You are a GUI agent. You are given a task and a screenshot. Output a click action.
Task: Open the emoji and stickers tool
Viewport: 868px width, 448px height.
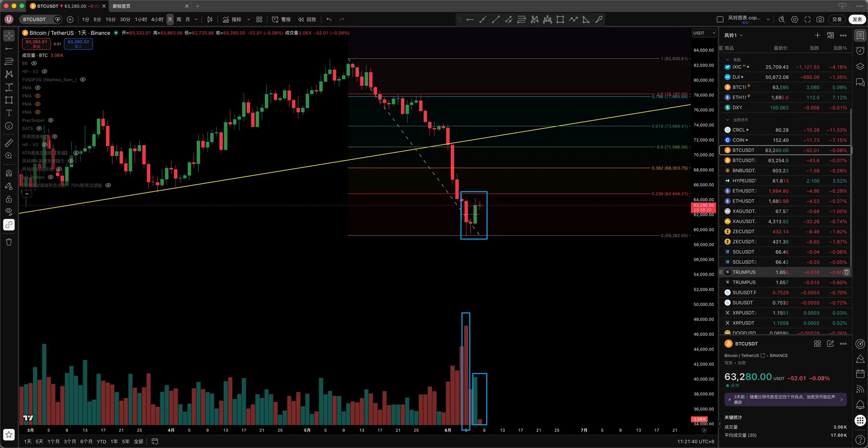(9, 126)
